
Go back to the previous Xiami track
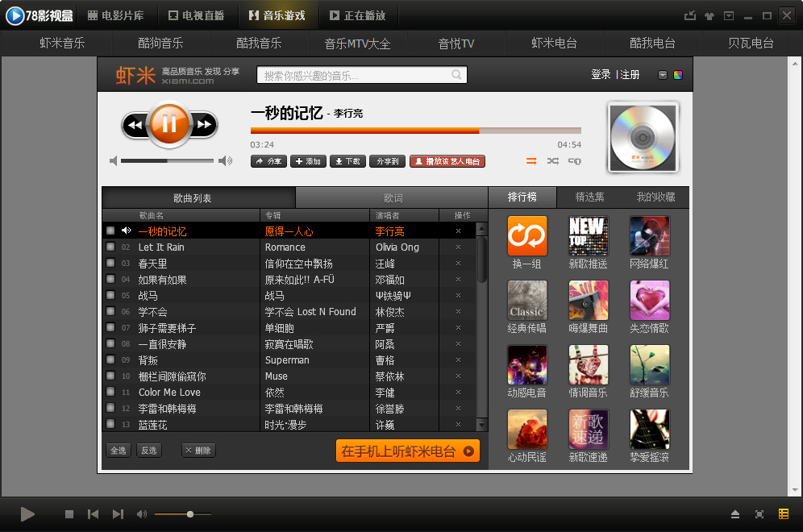(x=135, y=124)
